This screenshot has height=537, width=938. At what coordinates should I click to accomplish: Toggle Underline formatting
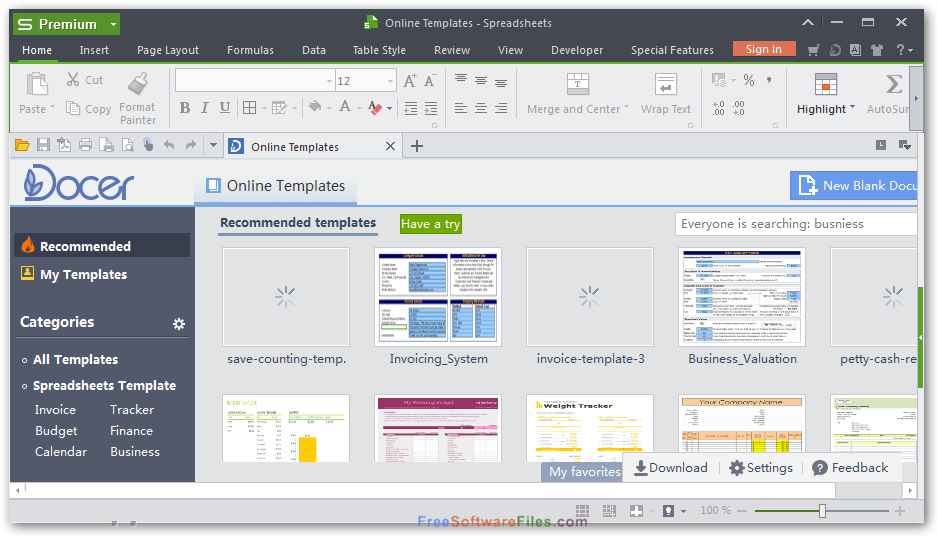coord(225,108)
